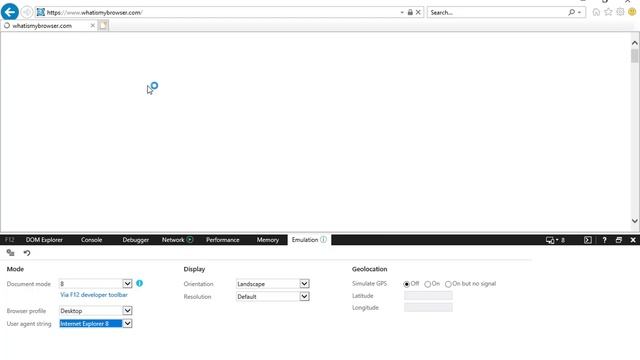Click the magnifier search icon
This screenshot has width=640, height=360.
[x=571, y=12]
